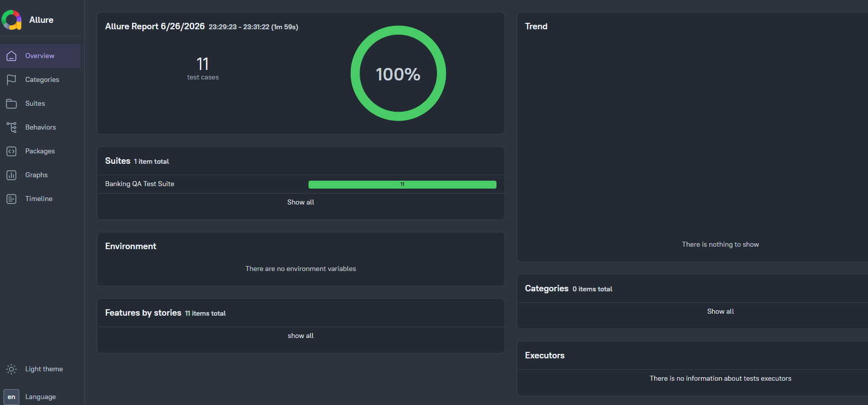Click the Timeline icon in sidebar
This screenshot has height=405, width=868.
click(11, 199)
